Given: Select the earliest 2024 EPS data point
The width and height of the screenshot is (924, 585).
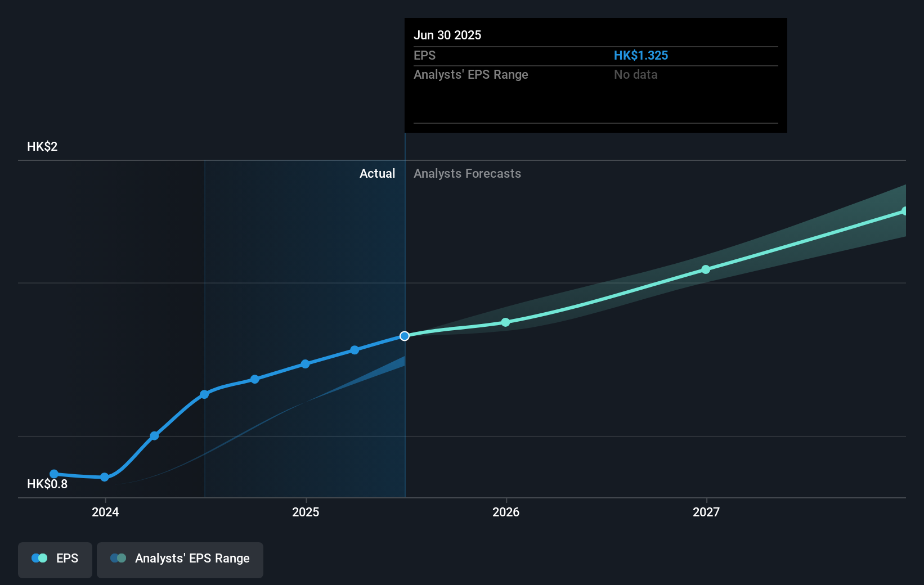Looking at the screenshot, I should pos(53,474).
